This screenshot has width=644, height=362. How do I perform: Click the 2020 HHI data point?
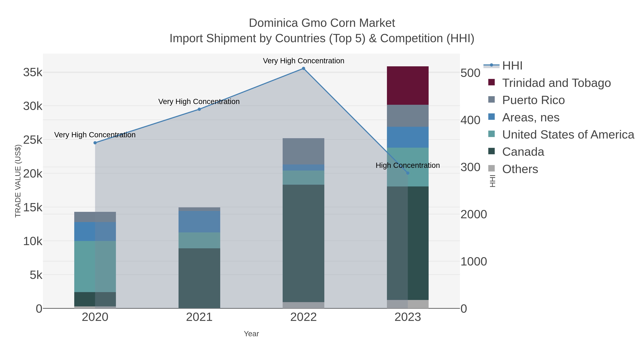(x=95, y=143)
